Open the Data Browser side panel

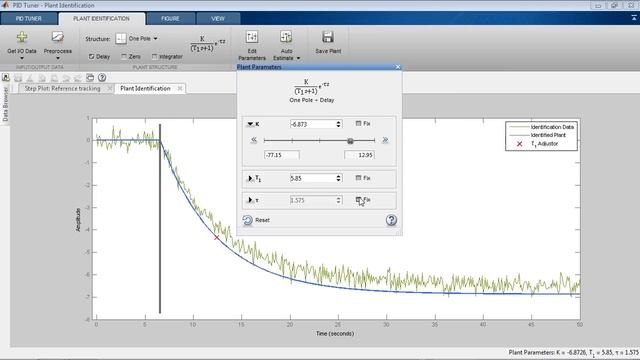5,104
